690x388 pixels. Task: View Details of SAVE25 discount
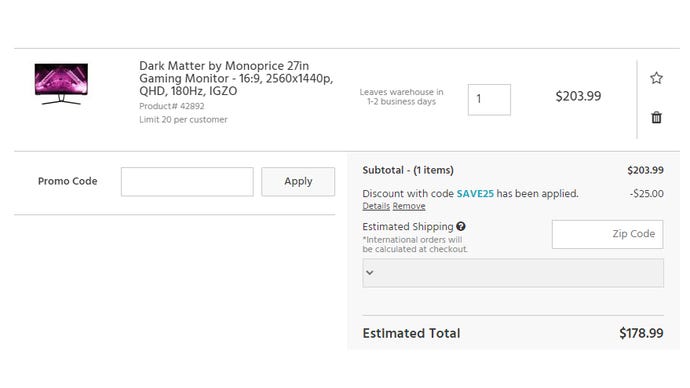pos(376,206)
